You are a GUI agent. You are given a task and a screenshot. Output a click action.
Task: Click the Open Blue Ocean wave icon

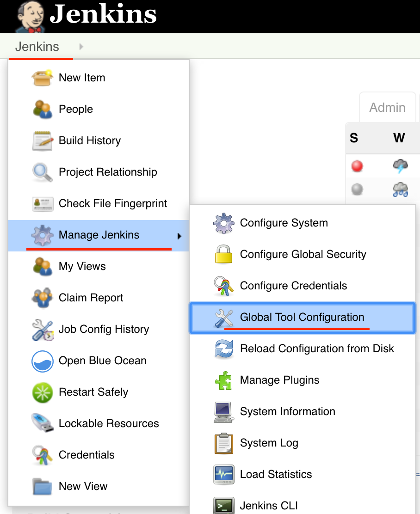pyautogui.click(x=43, y=361)
